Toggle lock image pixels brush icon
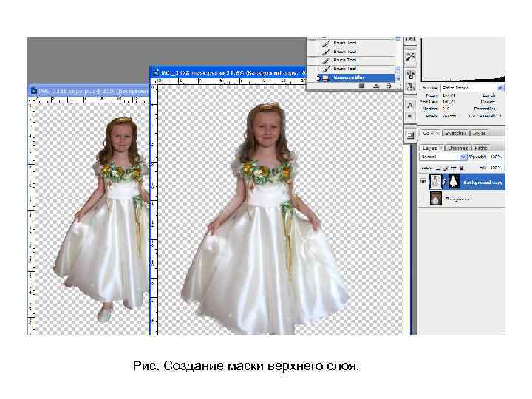This screenshot has height=399, width=532. (x=446, y=168)
